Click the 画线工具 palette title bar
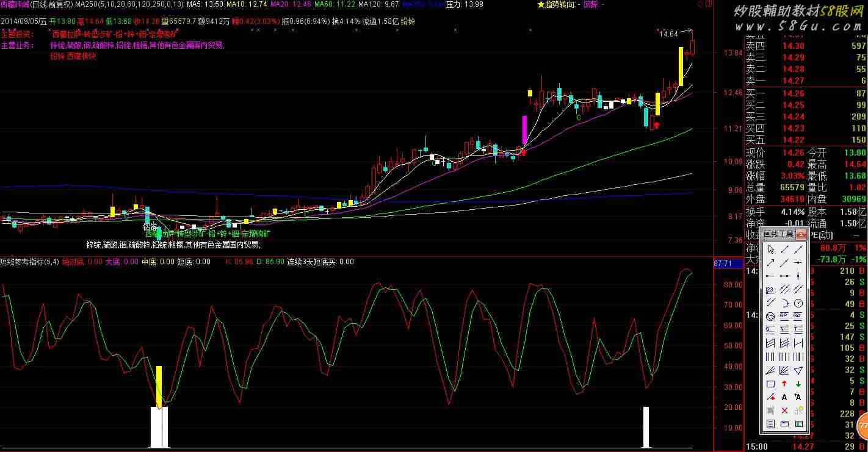 784,234
